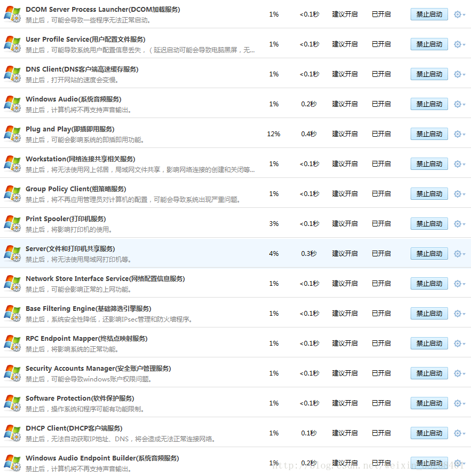Disable startup for Software Protection service
This screenshot has width=471, height=476.
click(x=429, y=403)
